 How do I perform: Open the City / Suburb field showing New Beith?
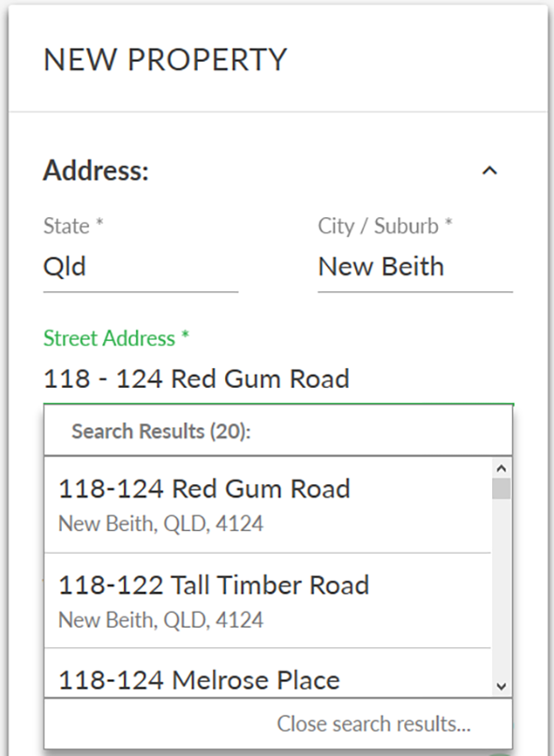pyautogui.click(x=415, y=267)
